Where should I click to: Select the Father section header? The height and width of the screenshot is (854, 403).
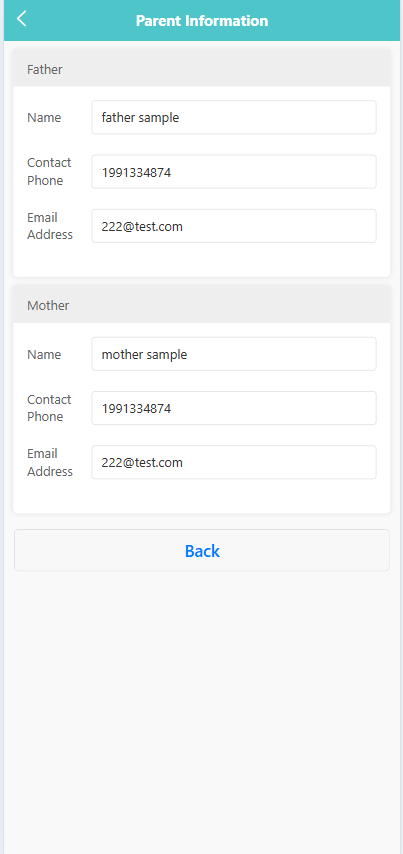point(202,68)
